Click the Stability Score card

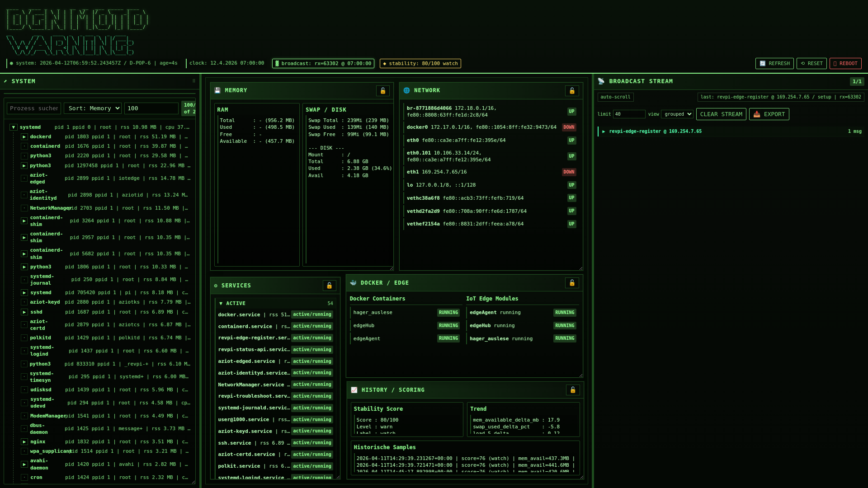pyautogui.click(x=406, y=419)
